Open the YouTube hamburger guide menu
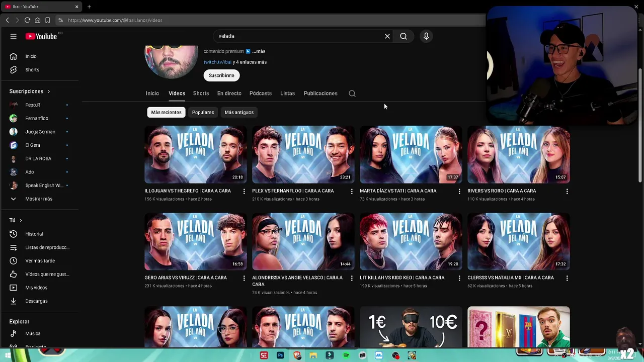 click(x=14, y=36)
